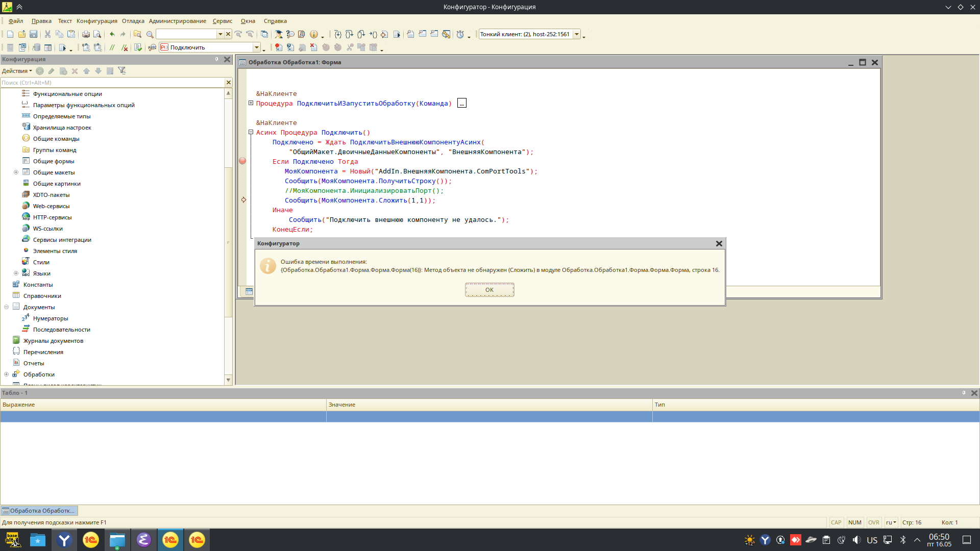Open the magnifier Find icon
The image size is (980, 551).
(x=150, y=34)
